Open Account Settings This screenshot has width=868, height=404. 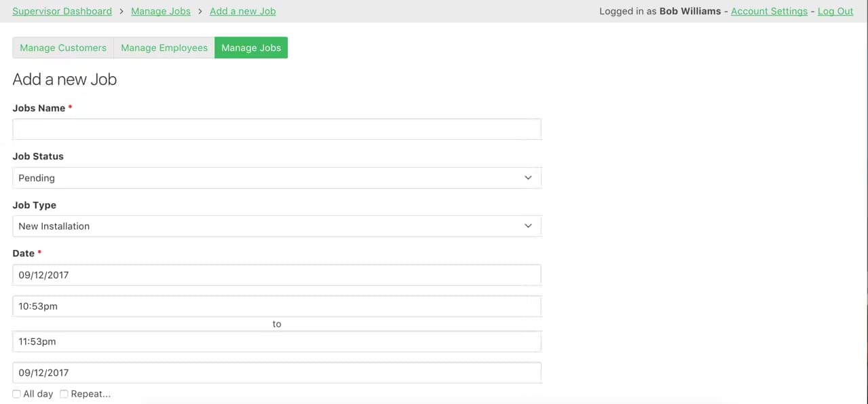[x=769, y=11]
